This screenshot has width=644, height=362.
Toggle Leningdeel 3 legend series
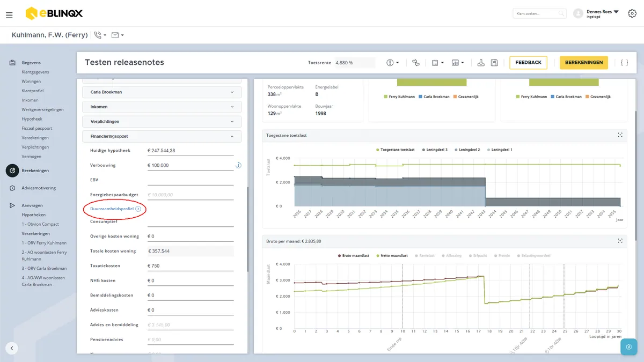click(x=436, y=150)
